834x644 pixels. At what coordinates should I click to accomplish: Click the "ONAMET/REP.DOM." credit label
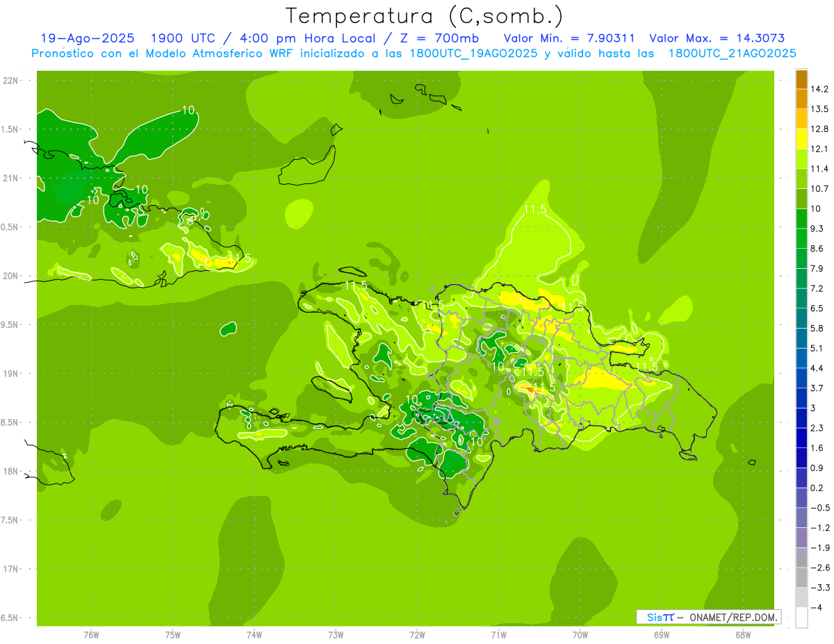(x=734, y=617)
